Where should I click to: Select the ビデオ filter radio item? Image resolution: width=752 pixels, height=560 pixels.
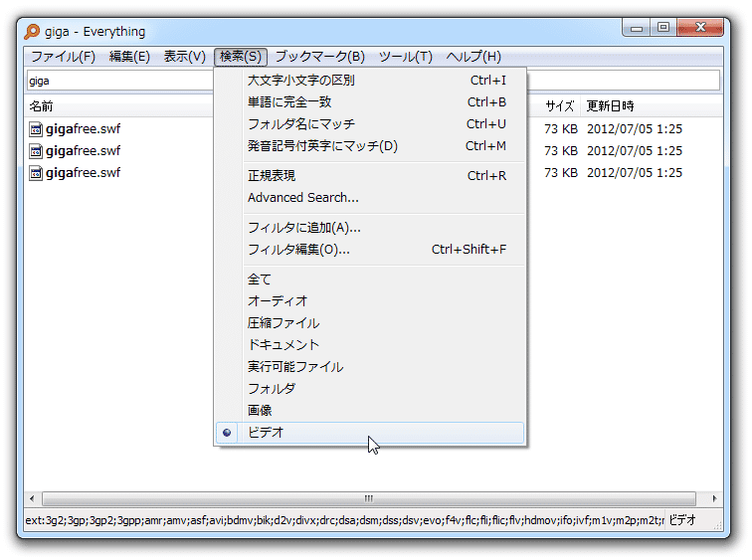pos(266,433)
